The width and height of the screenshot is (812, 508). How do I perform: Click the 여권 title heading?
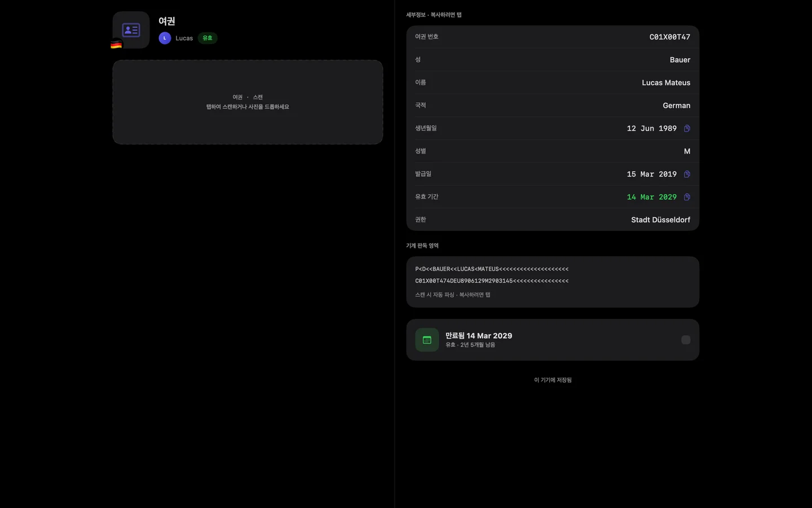point(167,21)
